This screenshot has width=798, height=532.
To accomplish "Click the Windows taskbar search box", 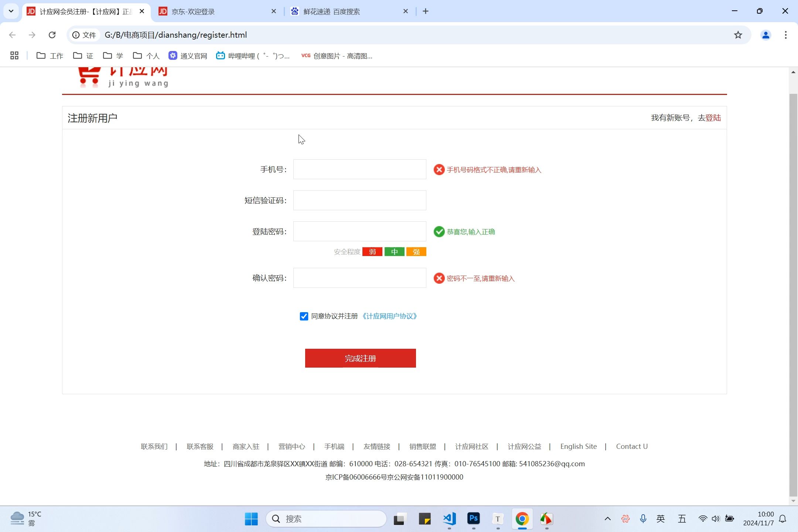I will tap(326, 519).
